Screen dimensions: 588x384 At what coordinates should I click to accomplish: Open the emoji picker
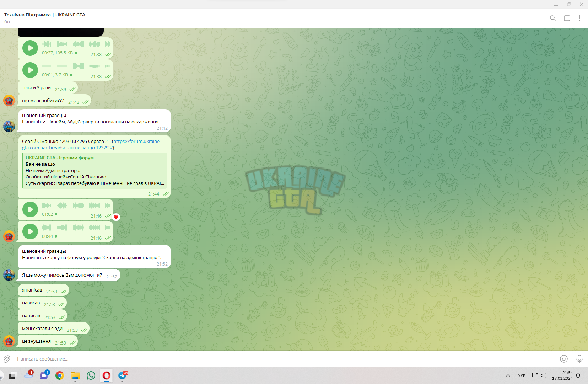pyautogui.click(x=564, y=359)
